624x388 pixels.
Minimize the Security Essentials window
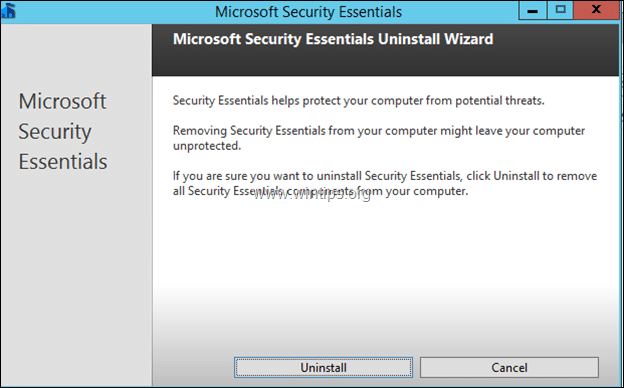click(532, 10)
